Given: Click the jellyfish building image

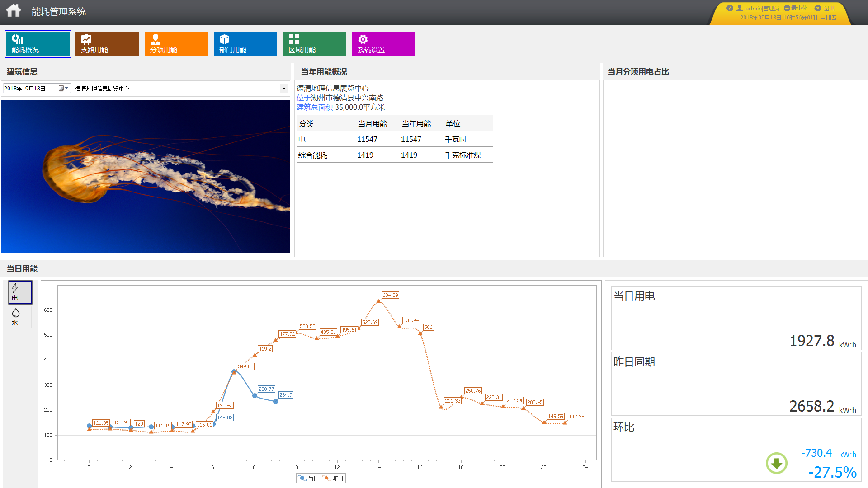Looking at the screenshot, I should tap(146, 176).
